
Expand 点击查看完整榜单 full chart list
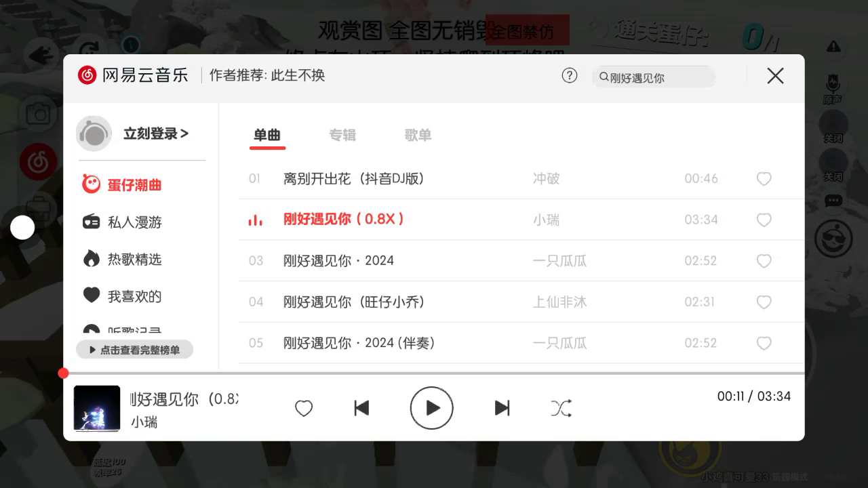pyautogui.click(x=135, y=350)
